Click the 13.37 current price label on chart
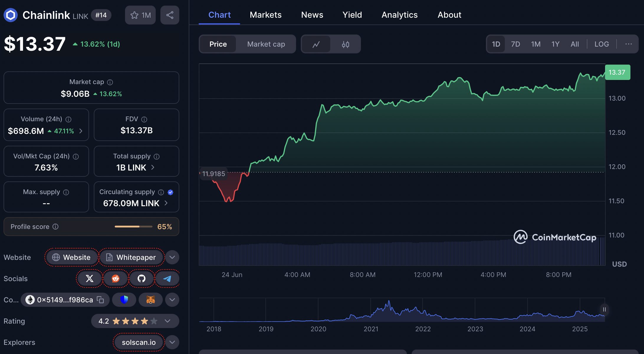Viewport: 644px width, 354px height. (617, 72)
